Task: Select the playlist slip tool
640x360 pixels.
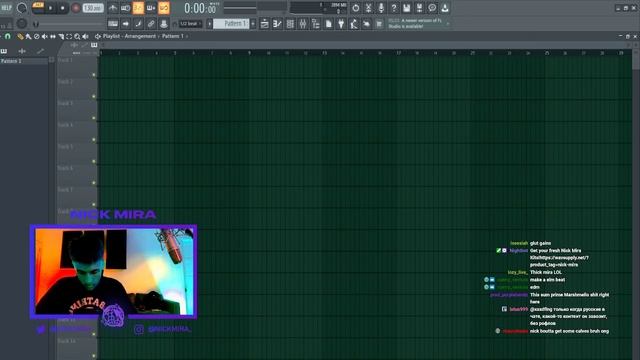Action: coord(53,36)
